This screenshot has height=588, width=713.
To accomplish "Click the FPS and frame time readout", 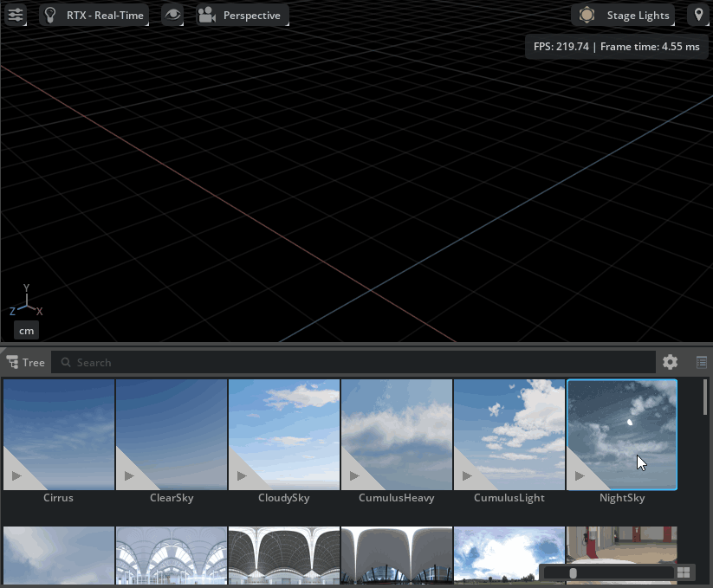I will click(x=617, y=47).
